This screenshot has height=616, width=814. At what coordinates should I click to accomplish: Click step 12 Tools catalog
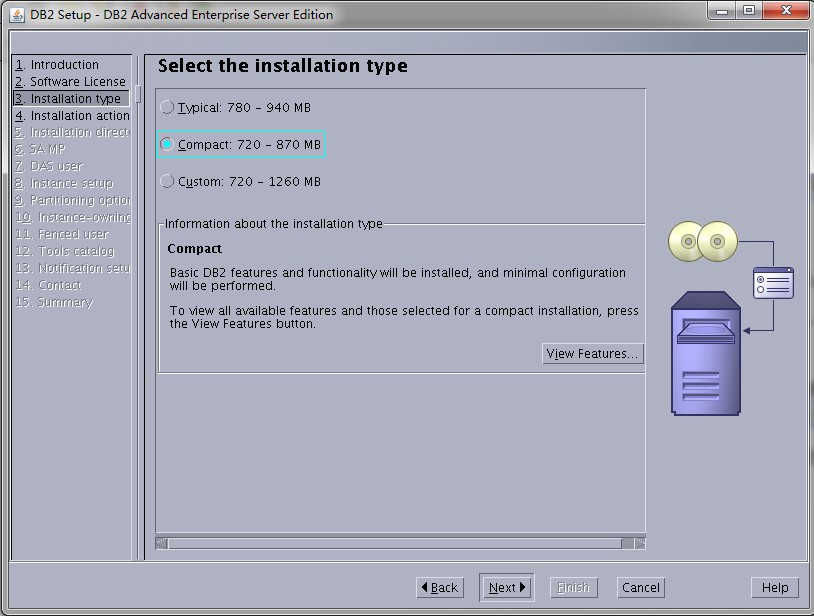point(65,251)
